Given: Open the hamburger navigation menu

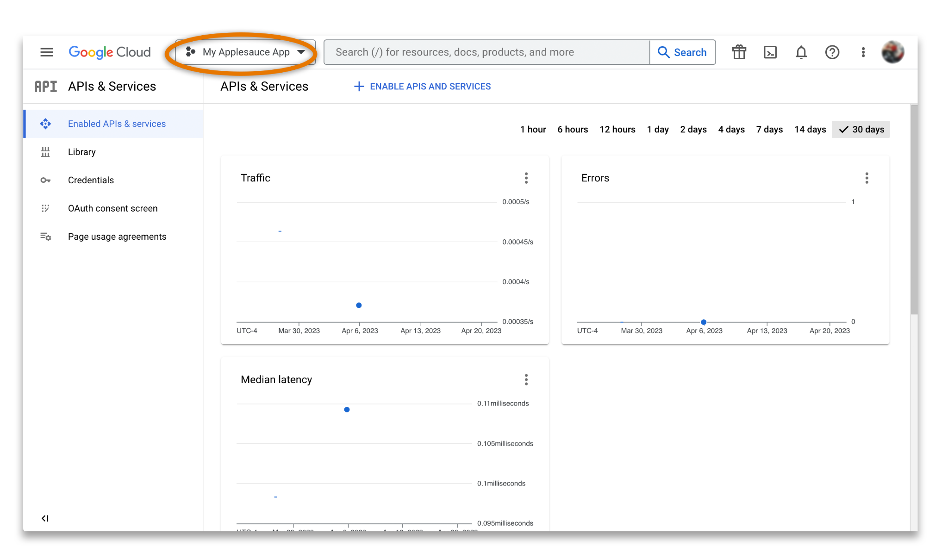Looking at the screenshot, I should pyautogui.click(x=47, y=52).
